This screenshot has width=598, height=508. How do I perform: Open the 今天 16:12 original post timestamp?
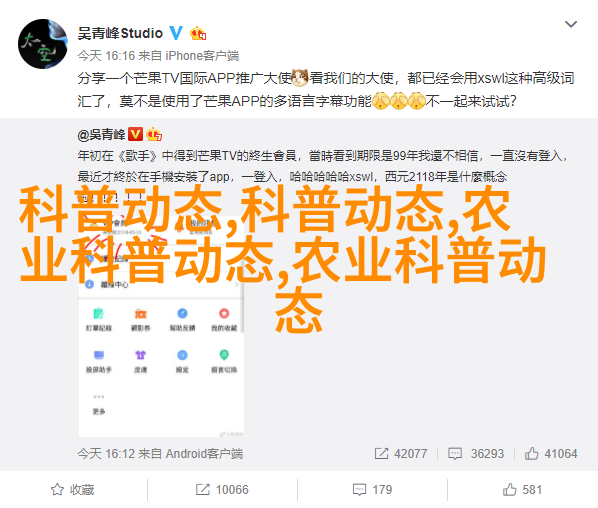point(106,454)
